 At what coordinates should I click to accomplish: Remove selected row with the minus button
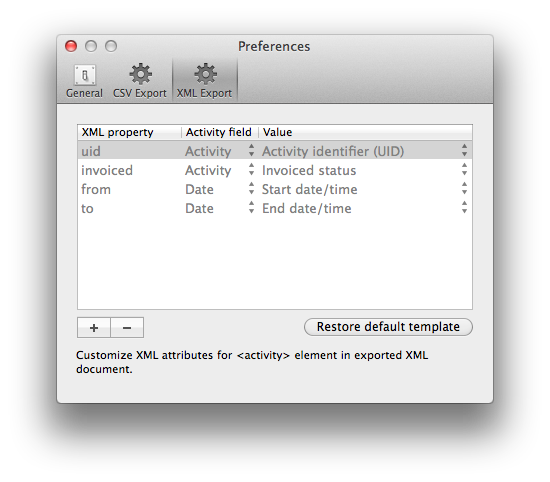coord(127,328)
